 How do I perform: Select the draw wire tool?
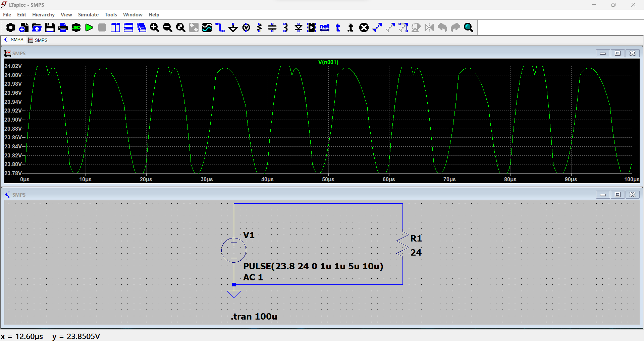[x=220, y=27]
